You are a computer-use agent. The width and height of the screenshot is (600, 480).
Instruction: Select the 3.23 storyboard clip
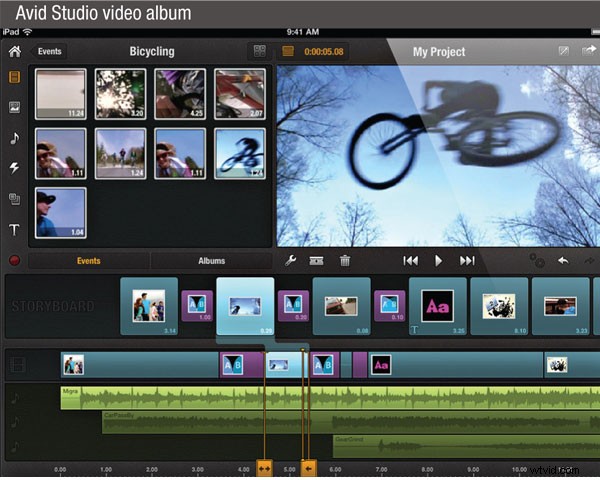pos(561,306)
